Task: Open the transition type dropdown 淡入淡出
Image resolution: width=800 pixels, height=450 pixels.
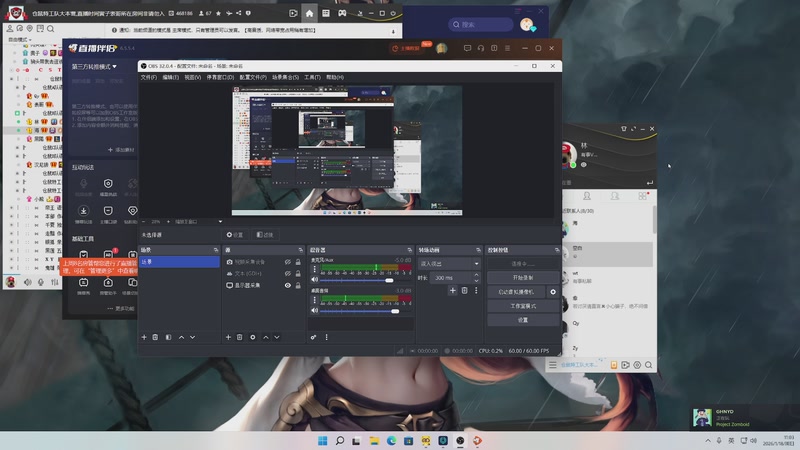Action: pos(449,264)
